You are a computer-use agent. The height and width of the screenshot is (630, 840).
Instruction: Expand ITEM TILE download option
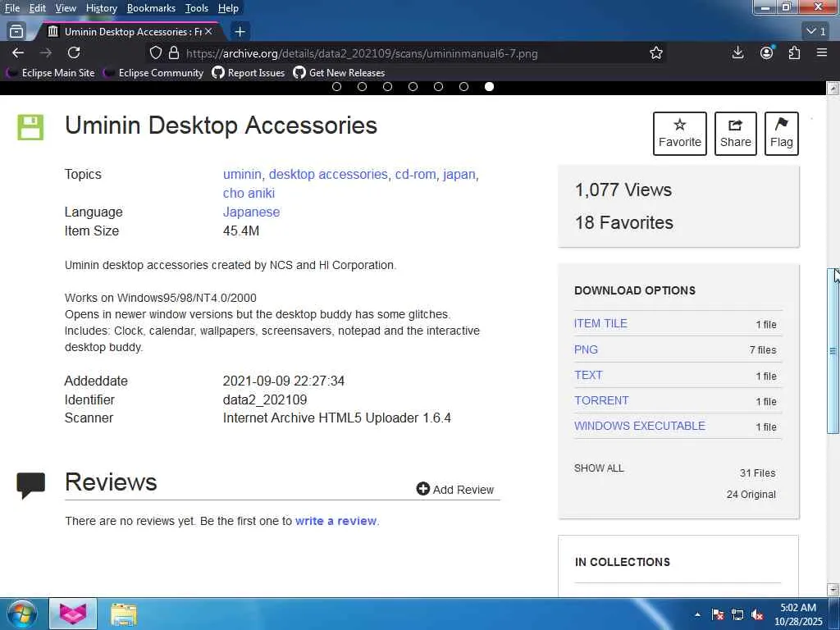[x=600, y=323]
